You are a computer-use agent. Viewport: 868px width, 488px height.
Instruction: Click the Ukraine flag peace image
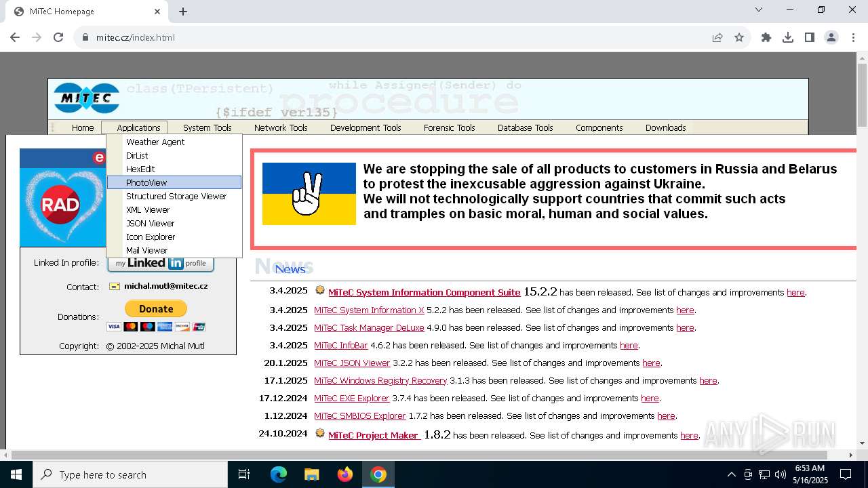click(x=309, y=194)
